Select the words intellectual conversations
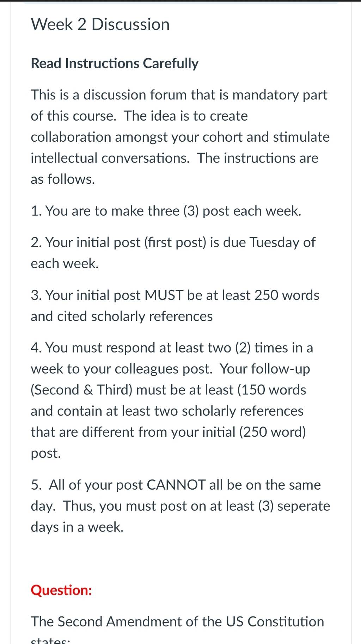This screenshot has width=361, height=644. pyautogui.click(x=110, y=158)
